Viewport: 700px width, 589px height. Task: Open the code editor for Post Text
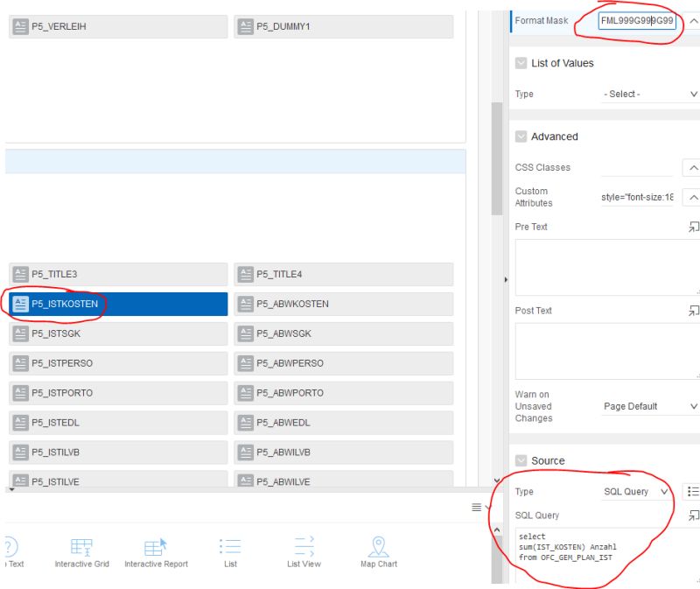click(x=692, y=310)
